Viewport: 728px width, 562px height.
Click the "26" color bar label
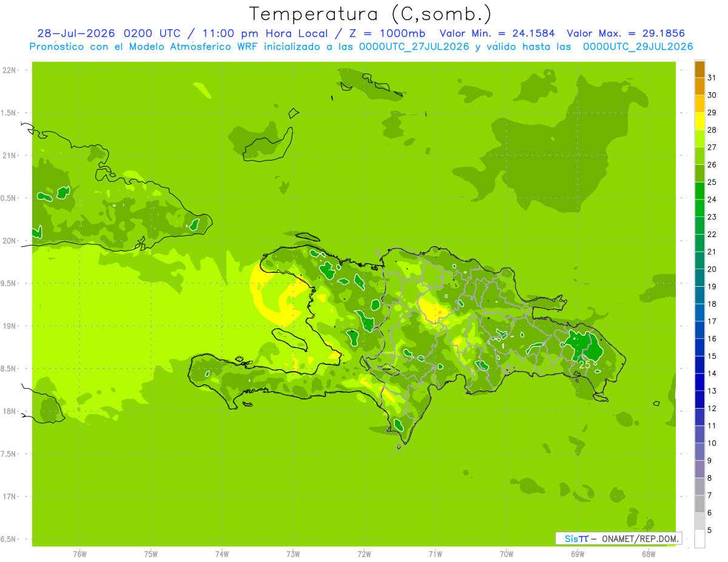point(712,165)
